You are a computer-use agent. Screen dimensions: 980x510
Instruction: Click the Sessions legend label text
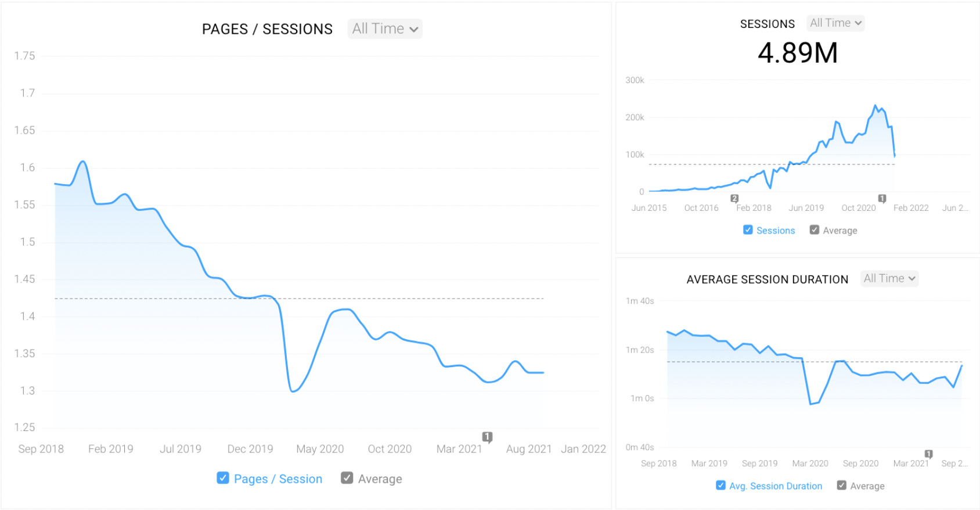tap(775, 230)
